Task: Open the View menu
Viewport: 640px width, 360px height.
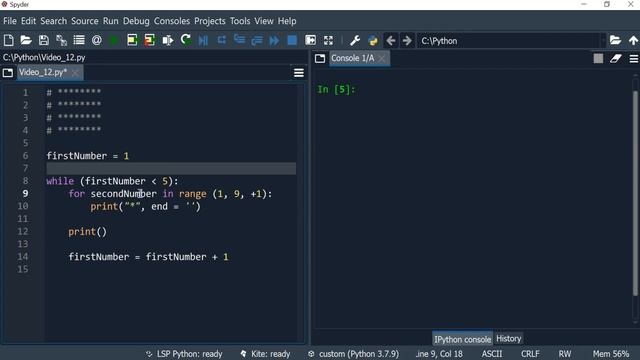Action: tap(264, 21)
